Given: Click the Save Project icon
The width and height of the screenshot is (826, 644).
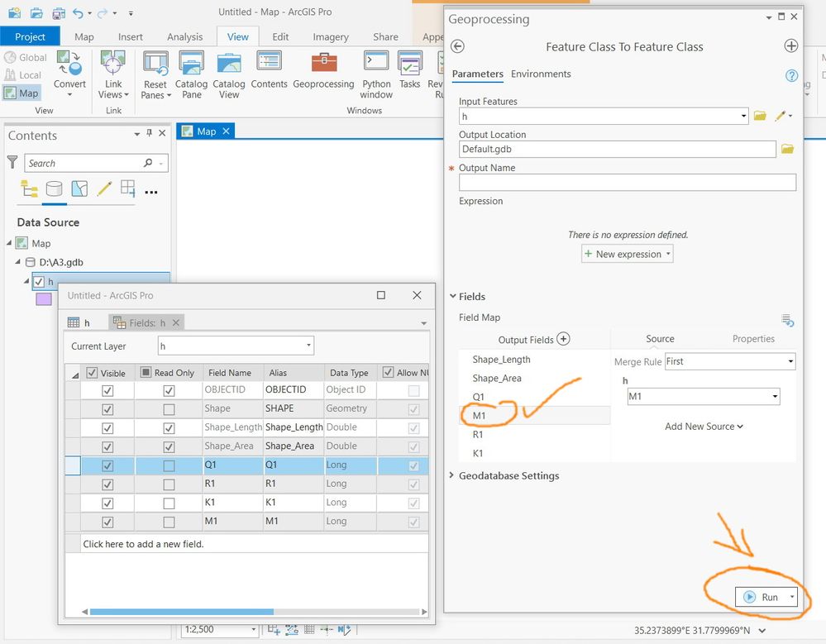Looking at the screenshot, I should click(x=59, y=12).
